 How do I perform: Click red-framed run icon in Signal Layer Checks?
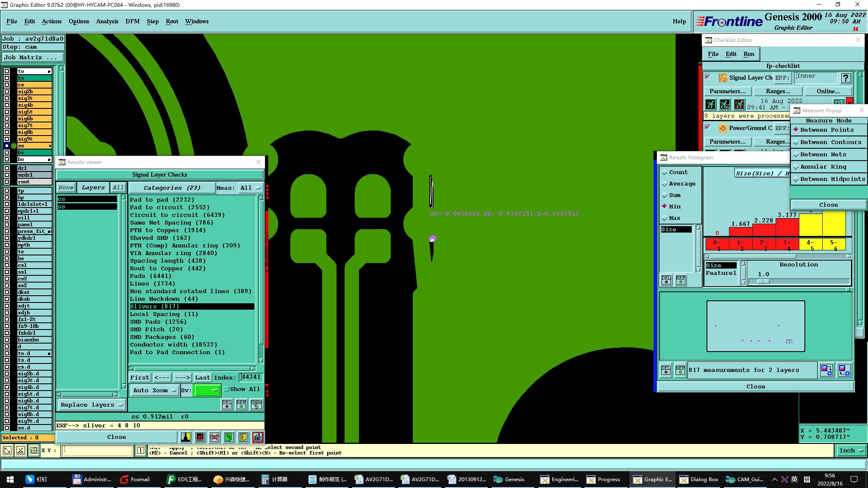[x=739, y=104]
